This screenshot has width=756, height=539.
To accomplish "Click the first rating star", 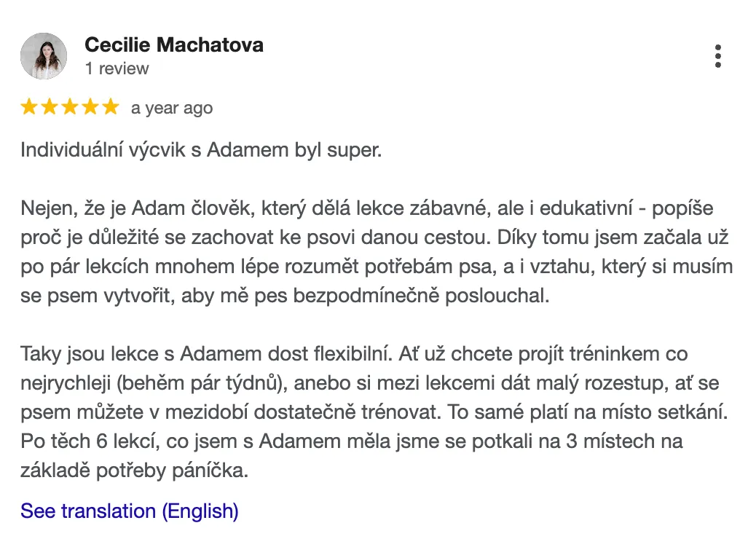I will coord(29,108).
